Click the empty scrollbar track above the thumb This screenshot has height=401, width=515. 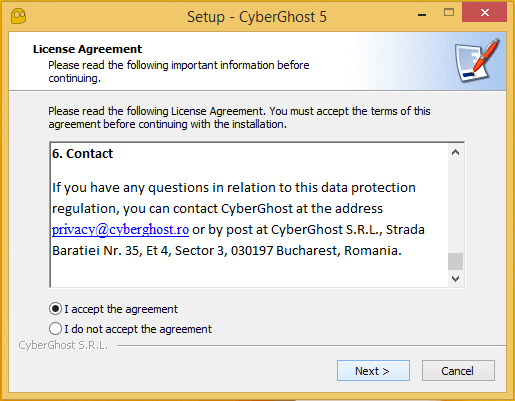tap(455, 207)
